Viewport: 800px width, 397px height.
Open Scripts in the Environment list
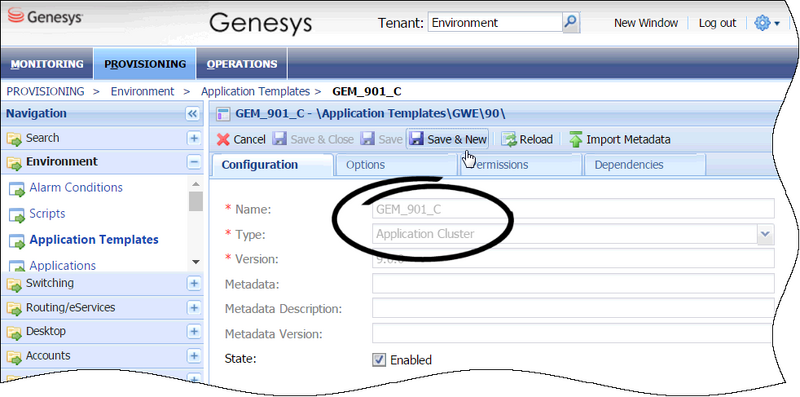[x=47, y=213]
